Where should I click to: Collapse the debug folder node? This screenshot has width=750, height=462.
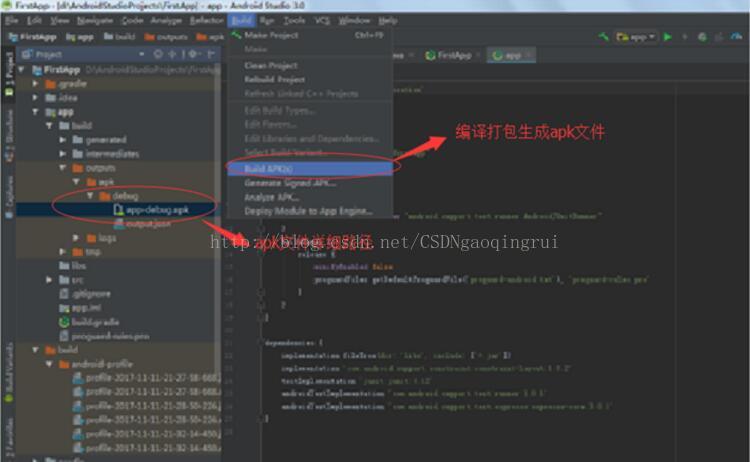89,196
